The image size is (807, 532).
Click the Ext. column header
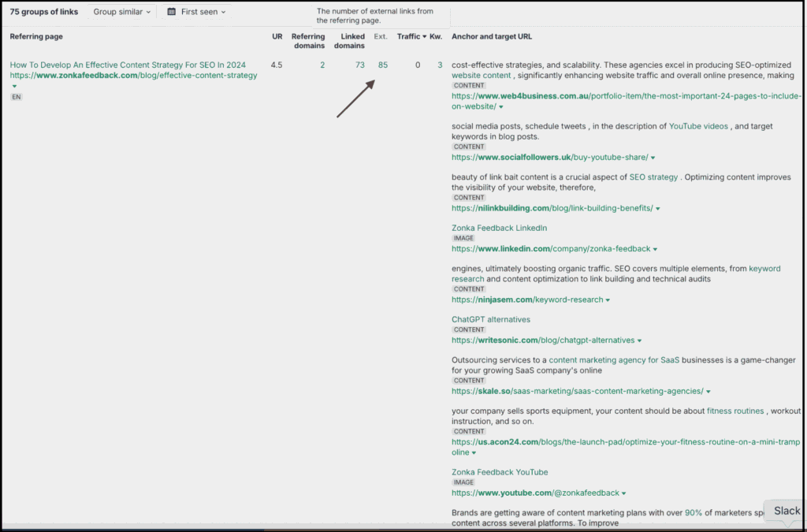click(x=381, y=36)
